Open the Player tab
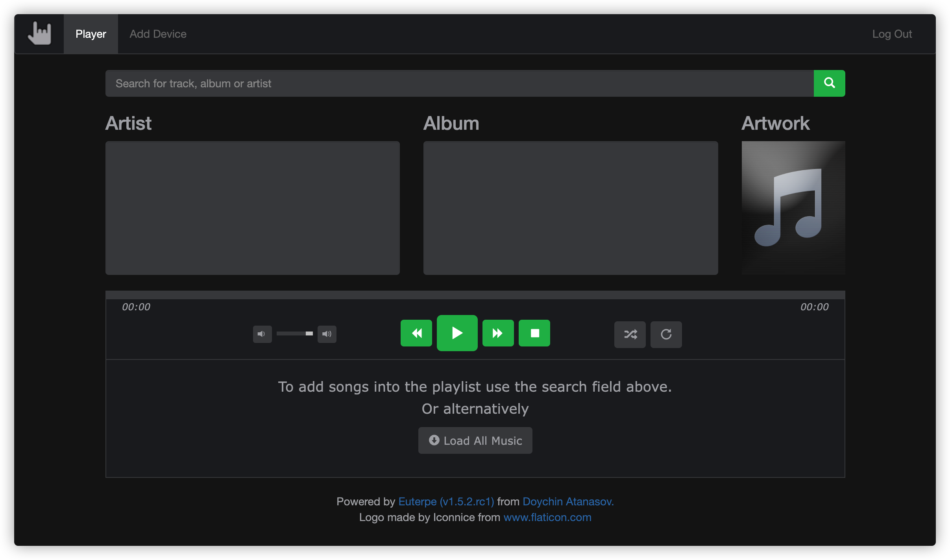This screenshot has height=560, width=950. 91,34
